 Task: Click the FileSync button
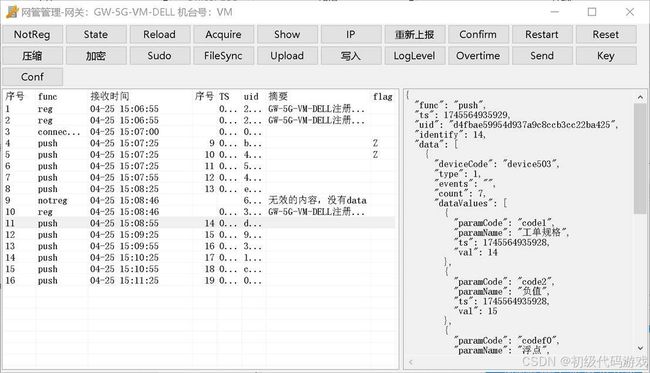(x=223, y=56)
